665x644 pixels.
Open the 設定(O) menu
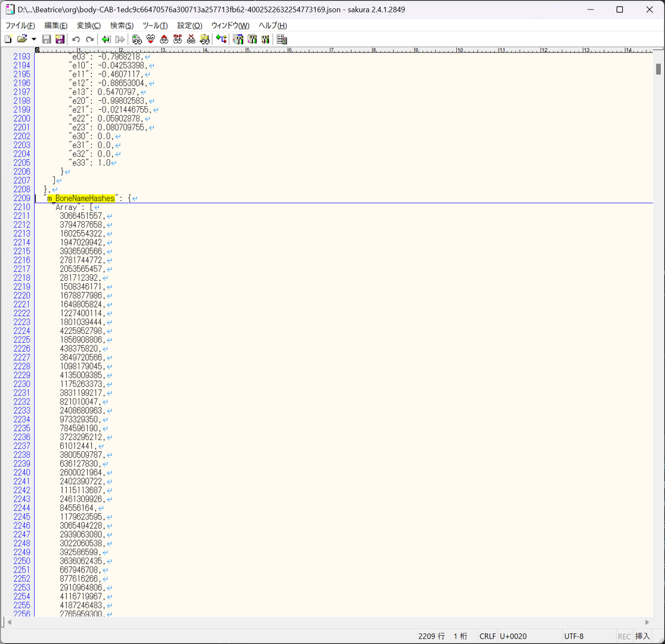190,26
